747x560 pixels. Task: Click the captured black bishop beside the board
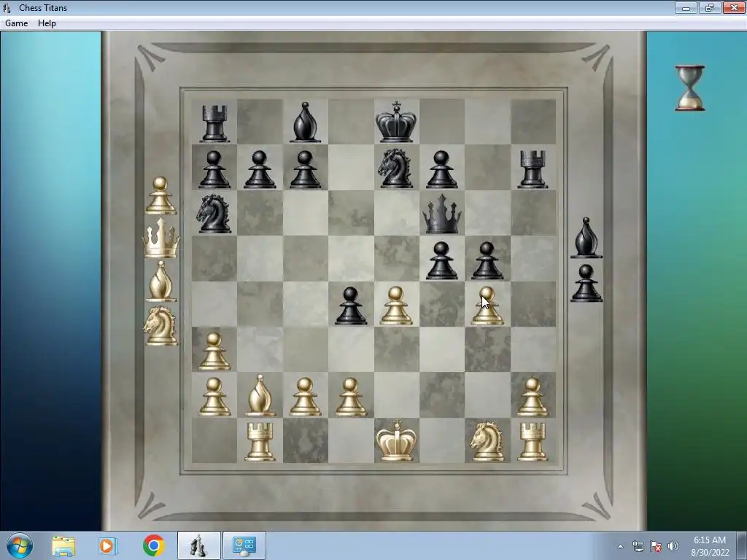pyautogui.click(x=587, y=238)
